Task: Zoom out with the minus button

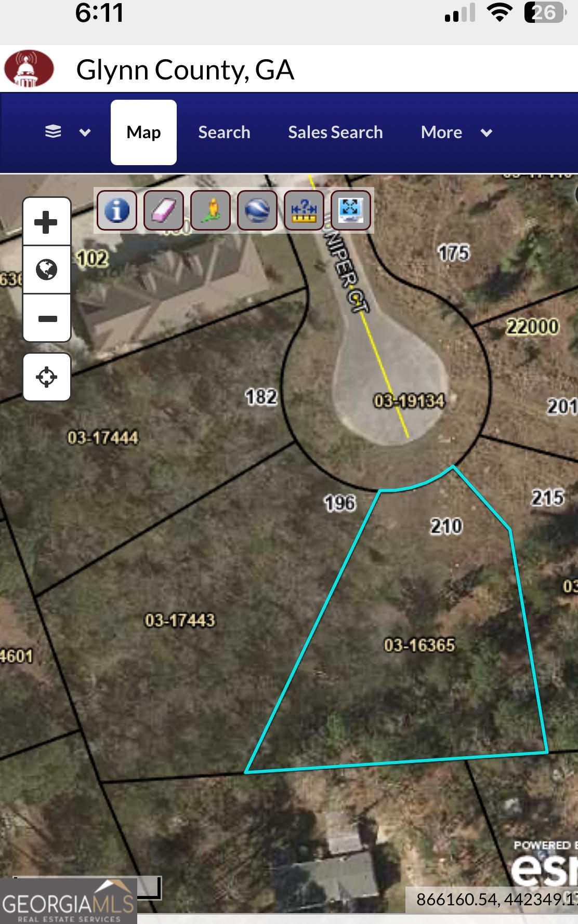Action: [x=47, y=318]
